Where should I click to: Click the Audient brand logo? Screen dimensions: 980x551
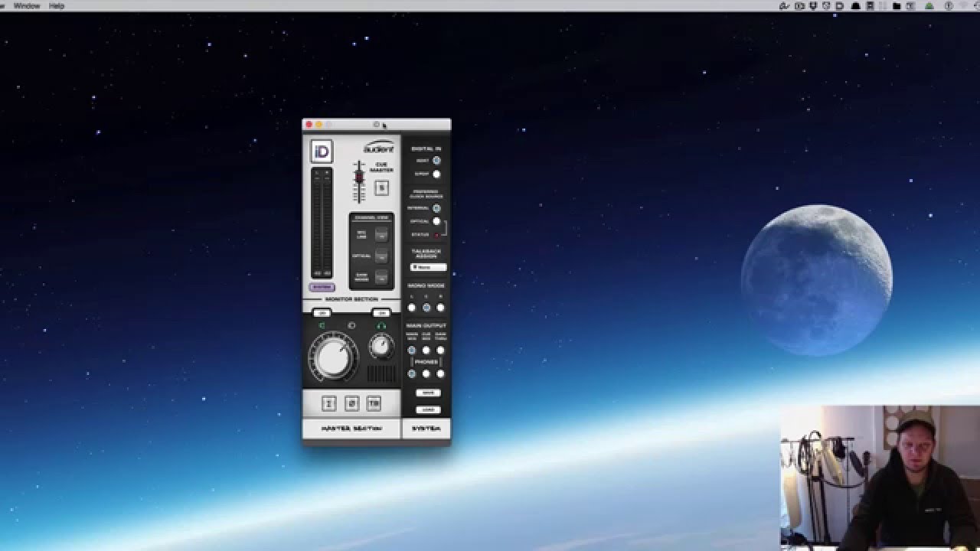tap(378, 146)
